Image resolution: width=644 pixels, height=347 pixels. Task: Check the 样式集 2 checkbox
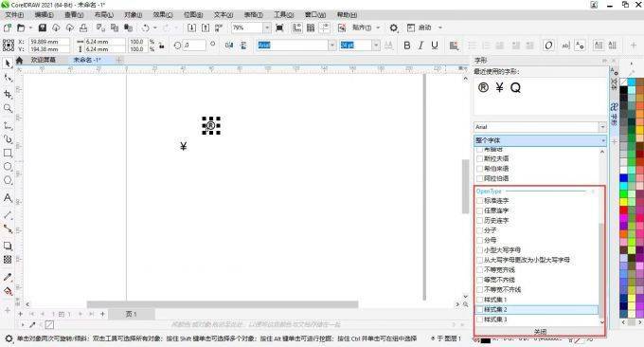pos(479,310)
